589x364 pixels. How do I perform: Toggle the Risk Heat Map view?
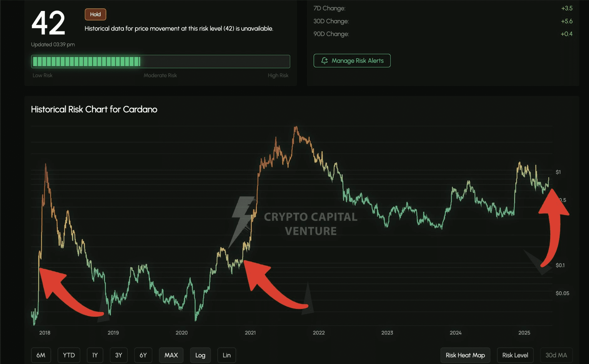[x=465, y=355]
